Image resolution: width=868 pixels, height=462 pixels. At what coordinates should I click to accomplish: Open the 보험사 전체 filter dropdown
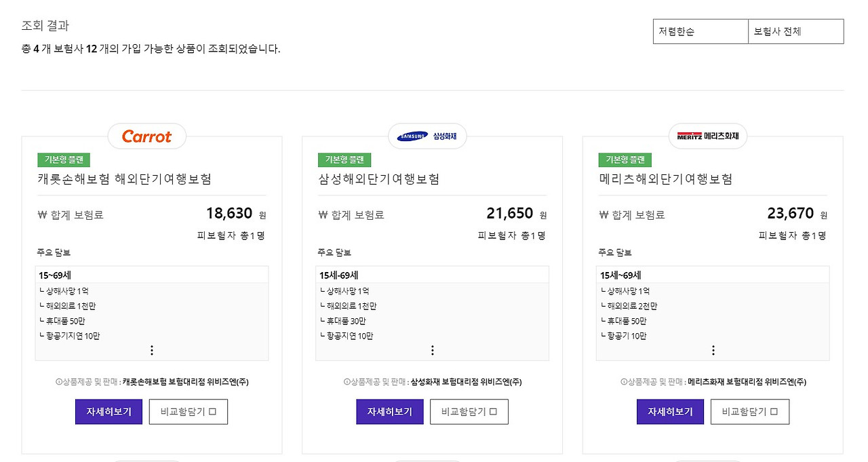coord(795,31)
